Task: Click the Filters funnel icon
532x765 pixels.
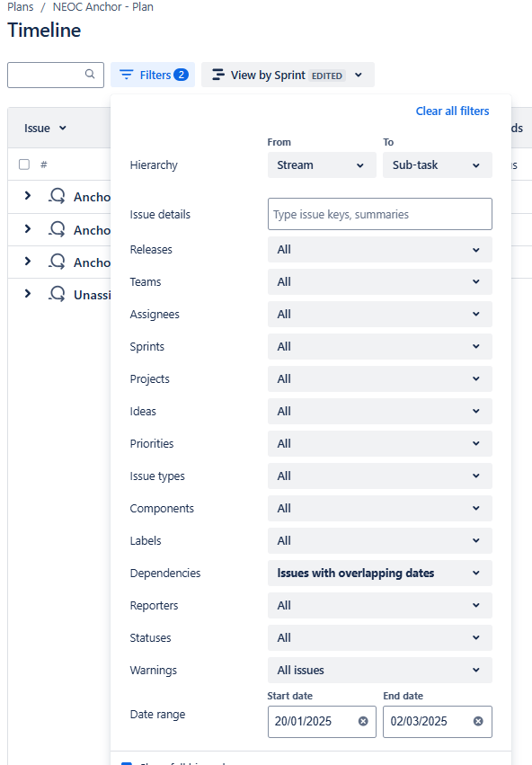Action: coord(127,75)
